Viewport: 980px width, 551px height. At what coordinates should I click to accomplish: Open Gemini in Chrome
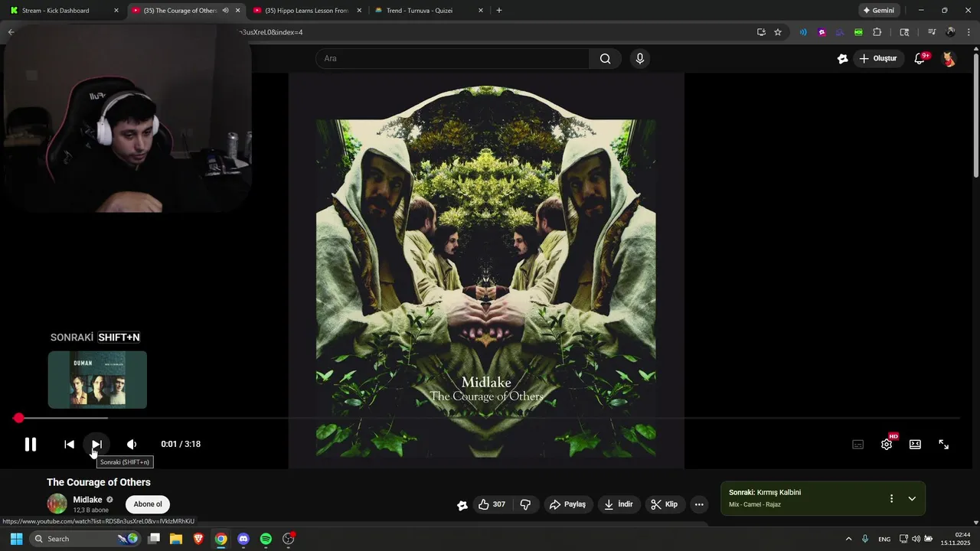[878, 11]
